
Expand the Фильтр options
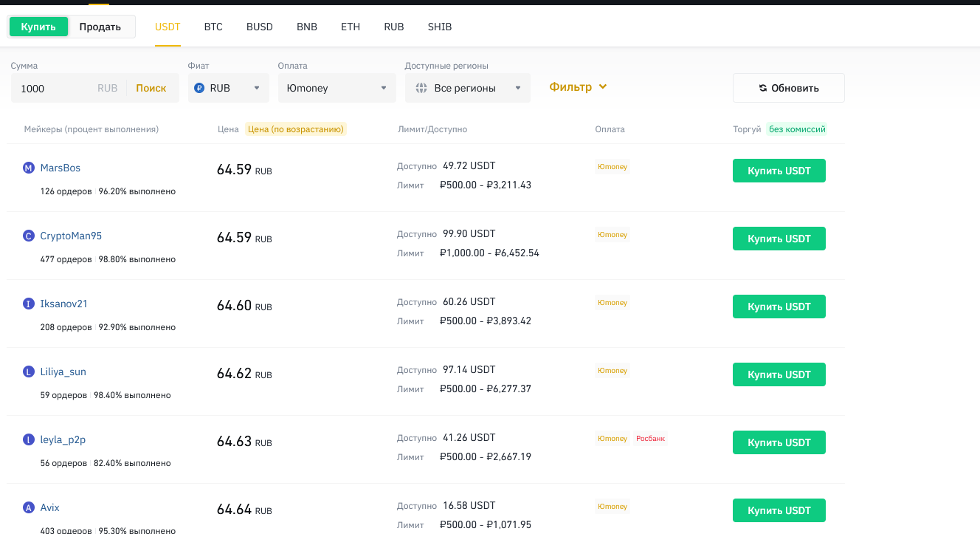tap(578, 86)
